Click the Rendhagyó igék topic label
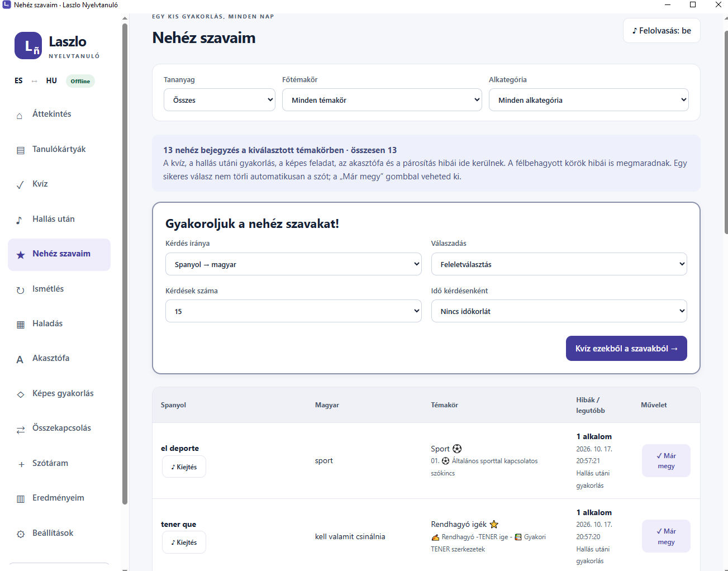Screen dimensions: 728x571 [x=464, y=524]
